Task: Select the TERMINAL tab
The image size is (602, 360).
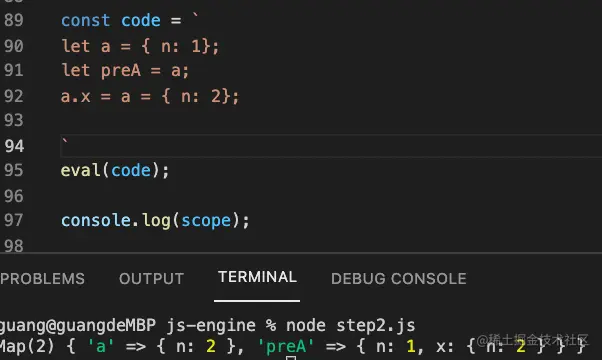Action: coord(257,277)
